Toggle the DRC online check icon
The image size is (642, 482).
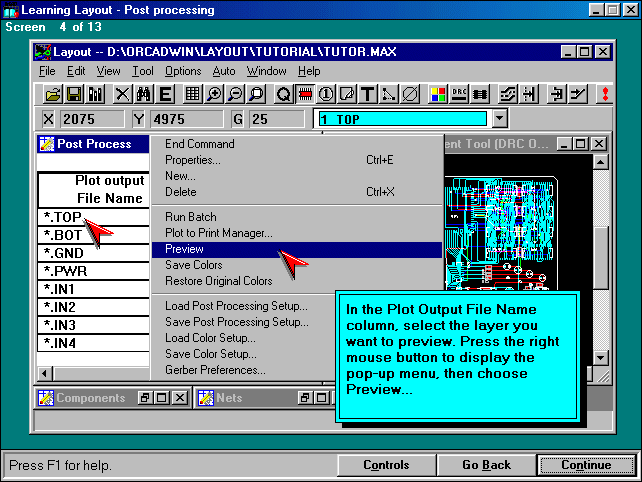coord(460,94)
